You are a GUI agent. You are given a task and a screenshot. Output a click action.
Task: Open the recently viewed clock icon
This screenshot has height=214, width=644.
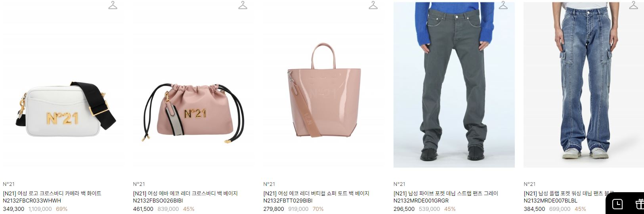point(617,204)
